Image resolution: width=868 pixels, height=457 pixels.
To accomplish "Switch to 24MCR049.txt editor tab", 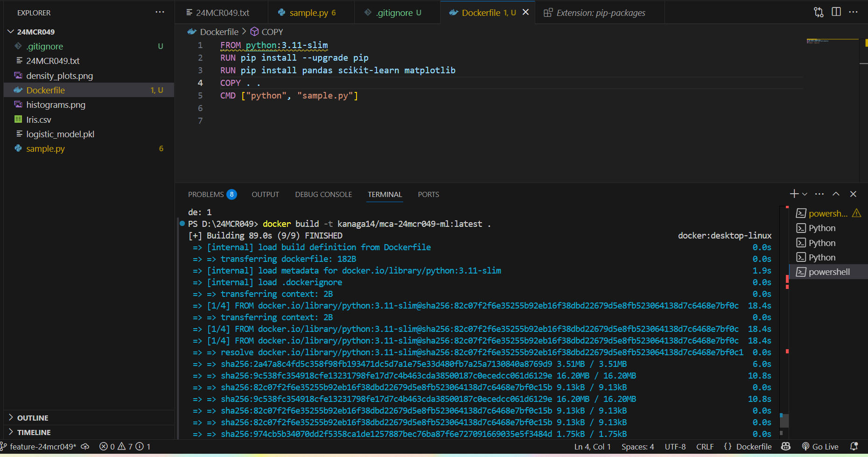I will coord(222,13).
